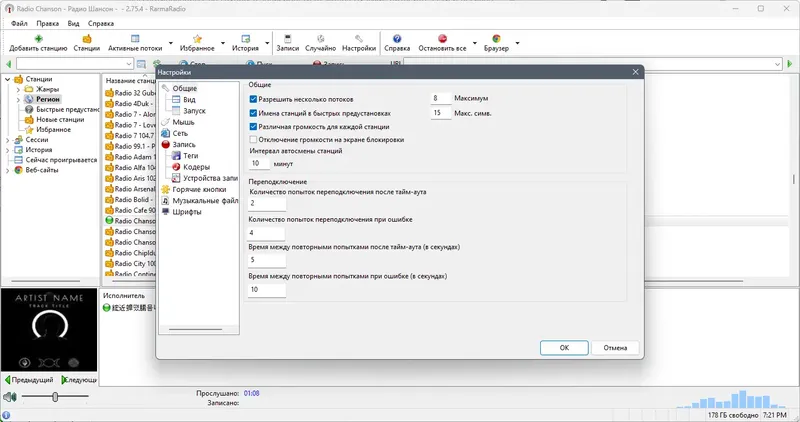Open the Справка menu
Screen dimensions: 800x422
(x=101, y=23)
